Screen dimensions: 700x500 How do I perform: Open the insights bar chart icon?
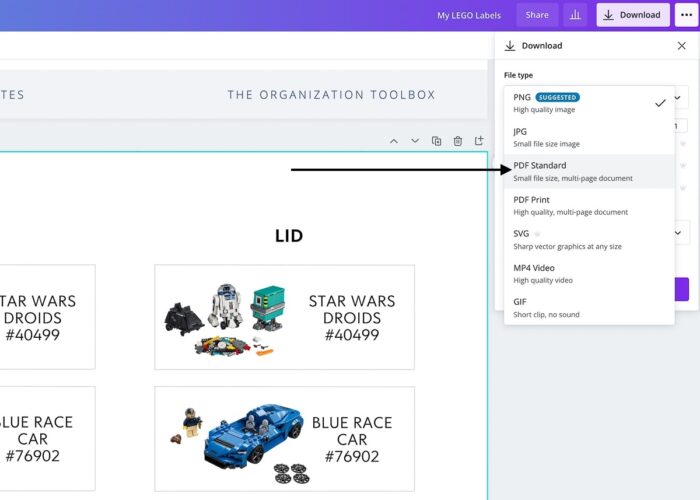(575, 15)
